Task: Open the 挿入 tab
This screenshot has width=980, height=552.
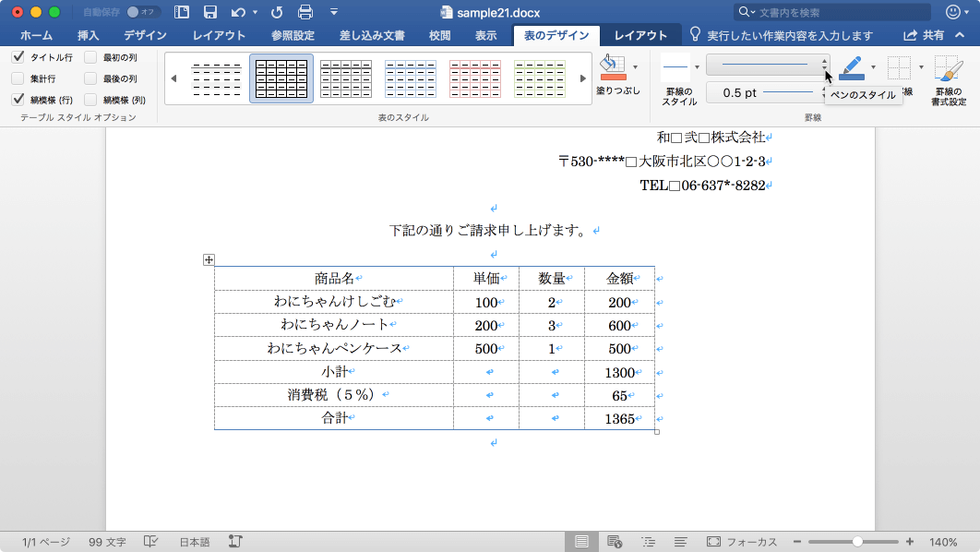Action: coord(88,36)
